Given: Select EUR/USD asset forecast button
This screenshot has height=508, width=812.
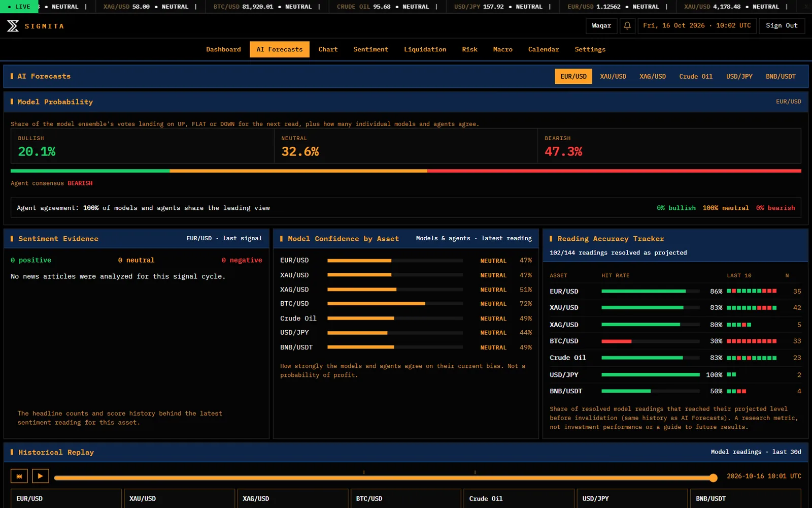Looking at the screenshot, I should [x=573, y=76].
